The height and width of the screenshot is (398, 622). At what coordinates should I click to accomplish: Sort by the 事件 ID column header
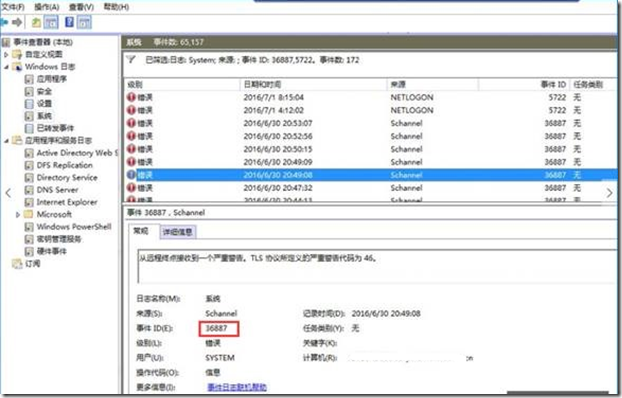[524, 85]
